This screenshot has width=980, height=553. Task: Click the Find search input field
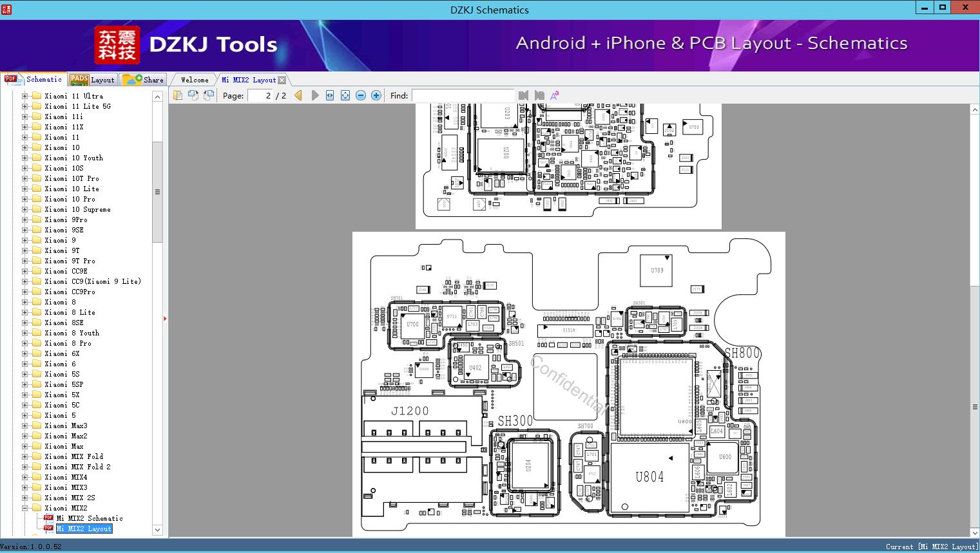pyautogui.click(x=463, y=95)
